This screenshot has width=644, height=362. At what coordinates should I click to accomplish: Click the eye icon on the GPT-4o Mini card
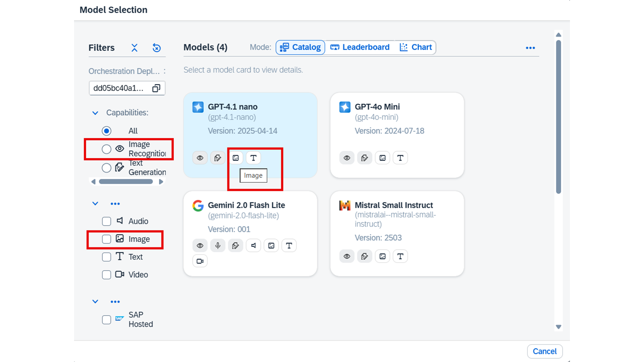point(347,158)
